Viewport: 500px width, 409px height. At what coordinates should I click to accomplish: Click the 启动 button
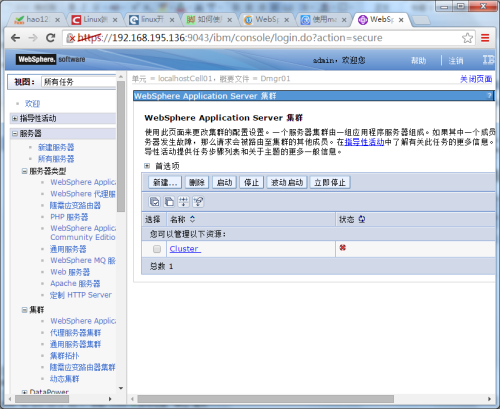[x=224, y=182]
